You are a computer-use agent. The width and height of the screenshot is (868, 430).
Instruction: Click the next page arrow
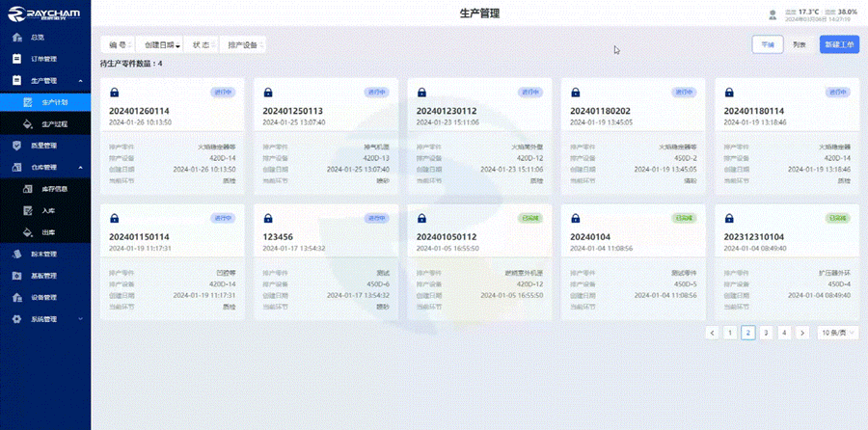click(x=802, y=333)
